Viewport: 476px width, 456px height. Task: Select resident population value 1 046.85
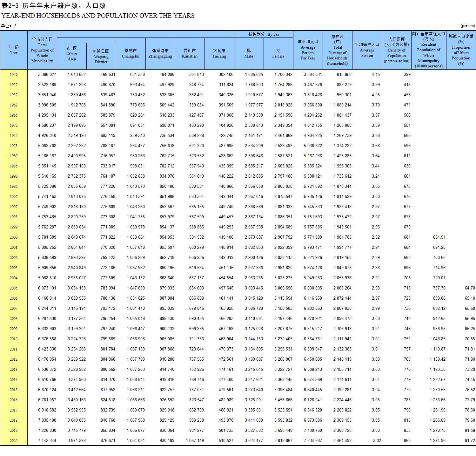coord(438,339)
